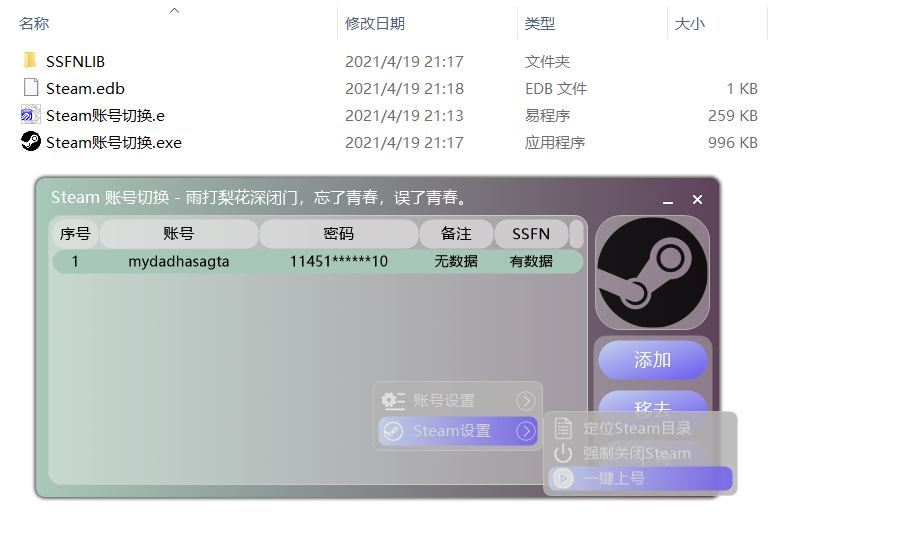Screen dimensions: 917x559
Task: Select 一键上号 in the submenu
Action: tap(640, 478)
